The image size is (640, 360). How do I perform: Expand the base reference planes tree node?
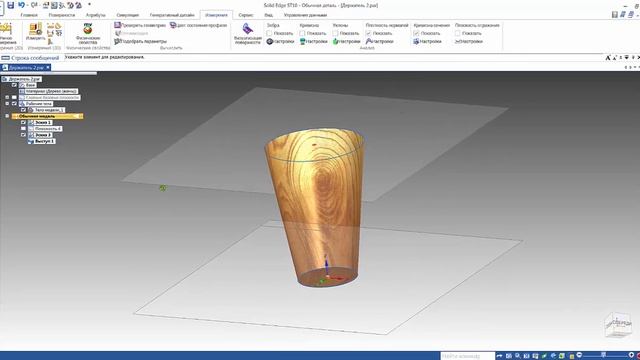pos(7,98)
